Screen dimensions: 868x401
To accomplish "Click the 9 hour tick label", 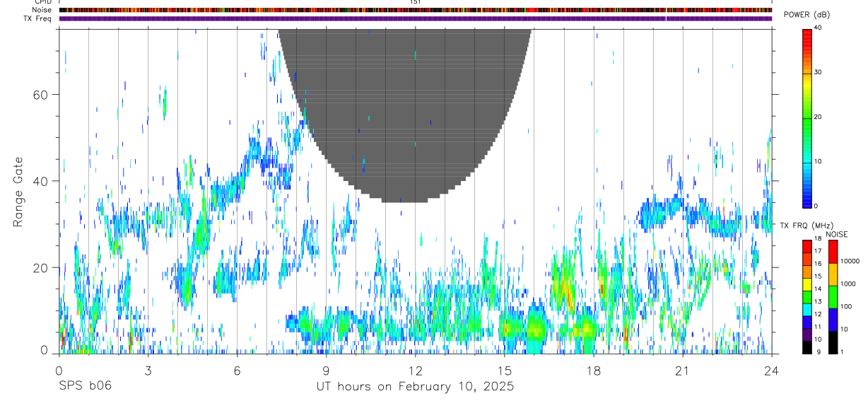I will (326, 370).
